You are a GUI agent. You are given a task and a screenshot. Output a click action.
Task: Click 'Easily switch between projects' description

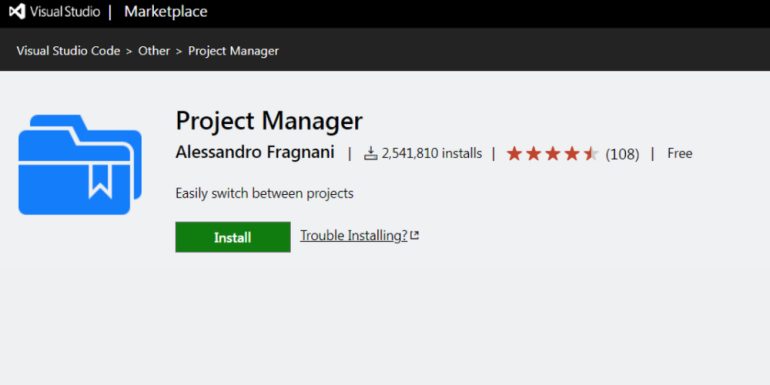pos(264,193)
